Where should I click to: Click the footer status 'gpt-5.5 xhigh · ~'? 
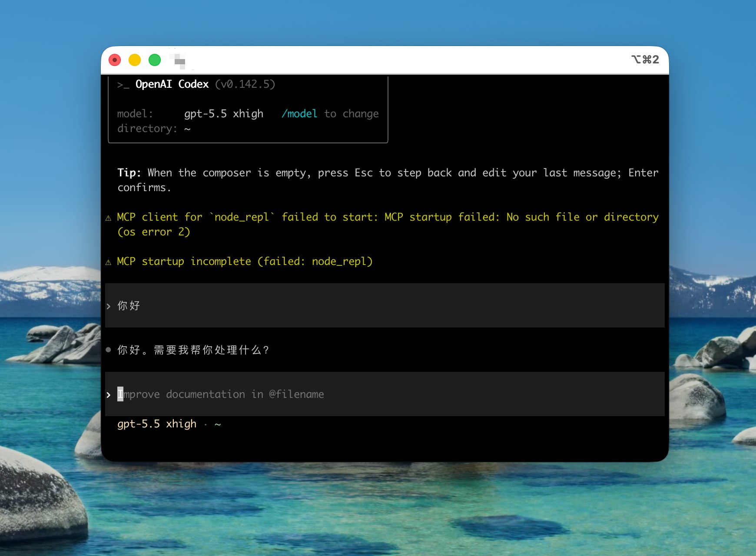coord(169,424)
